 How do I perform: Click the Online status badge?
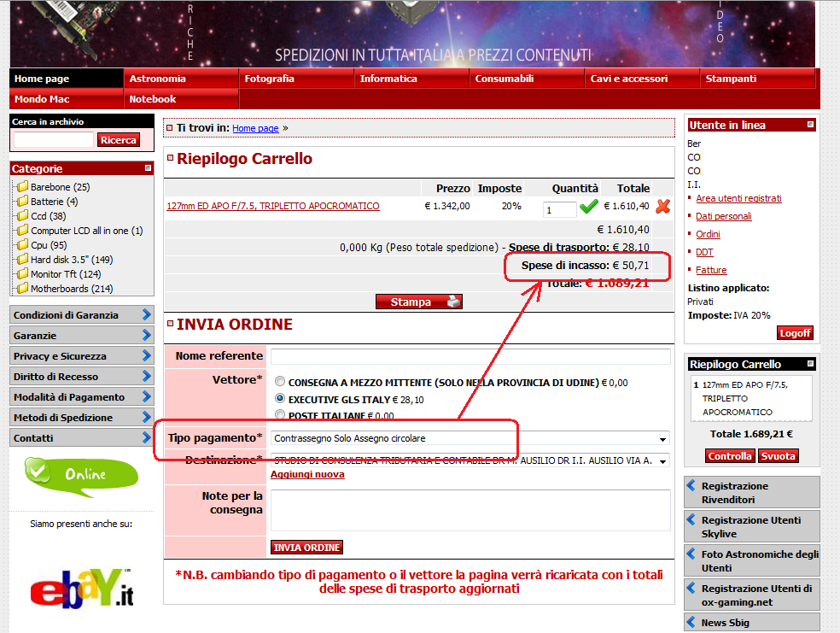[x=81, y=476]
